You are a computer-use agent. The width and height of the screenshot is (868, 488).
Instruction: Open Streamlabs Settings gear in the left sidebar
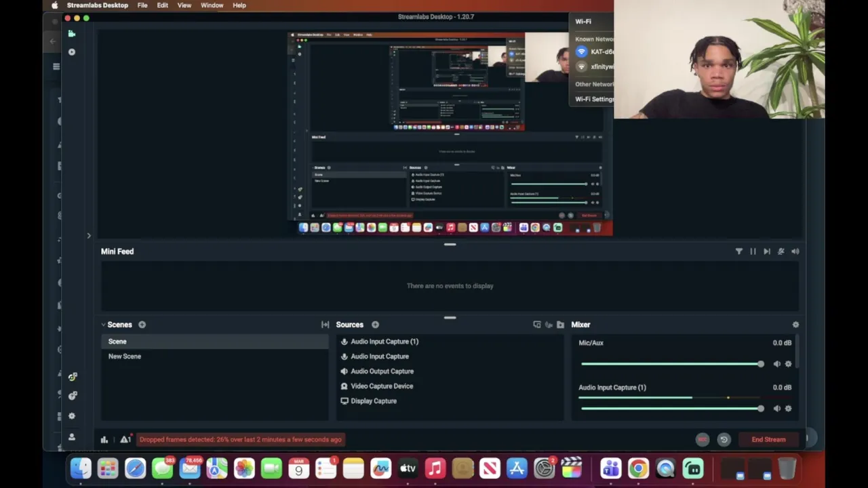[72, 416]
